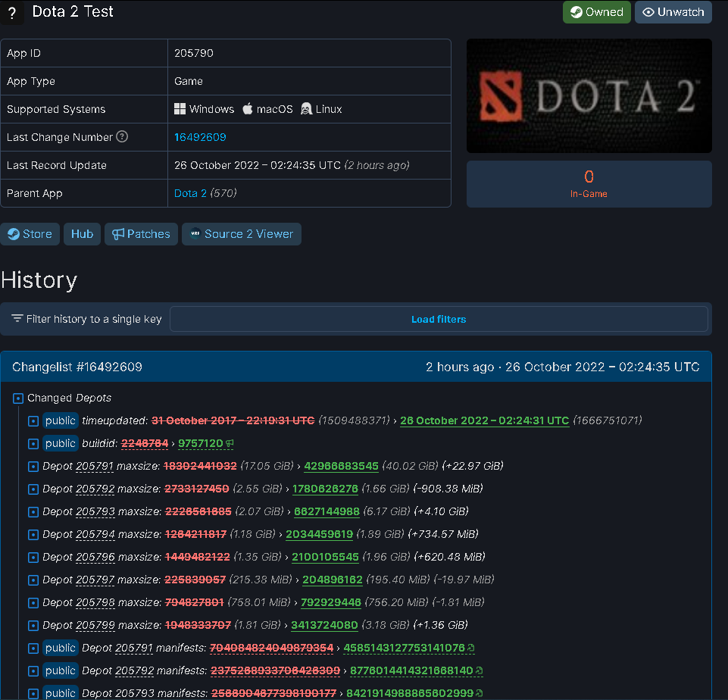Image resolution: width=728 pixels, height=700 pixels.
Task: Toggle box next to Depot 205793 maxsize
Action: tap(33, 512)
